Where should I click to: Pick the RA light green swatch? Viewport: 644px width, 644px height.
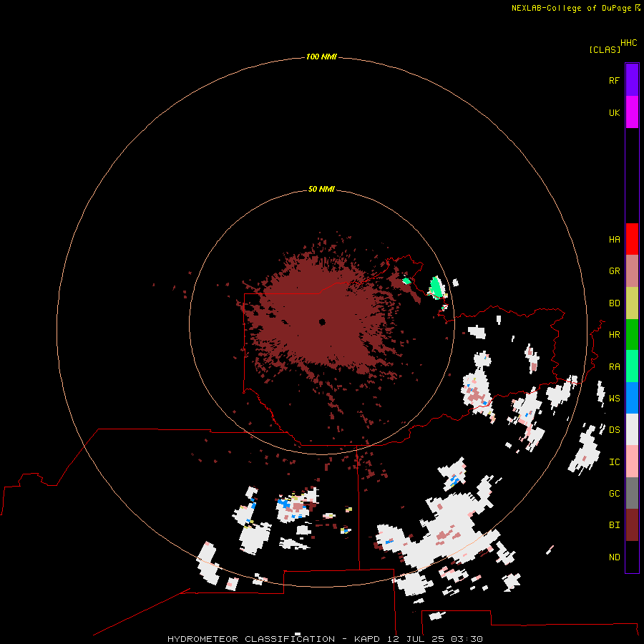pyautogui.click(x=632, y=366)
